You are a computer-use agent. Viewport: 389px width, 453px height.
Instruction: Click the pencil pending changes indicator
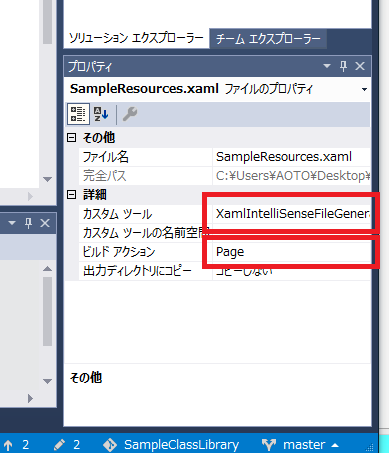[x=67, y=445]
